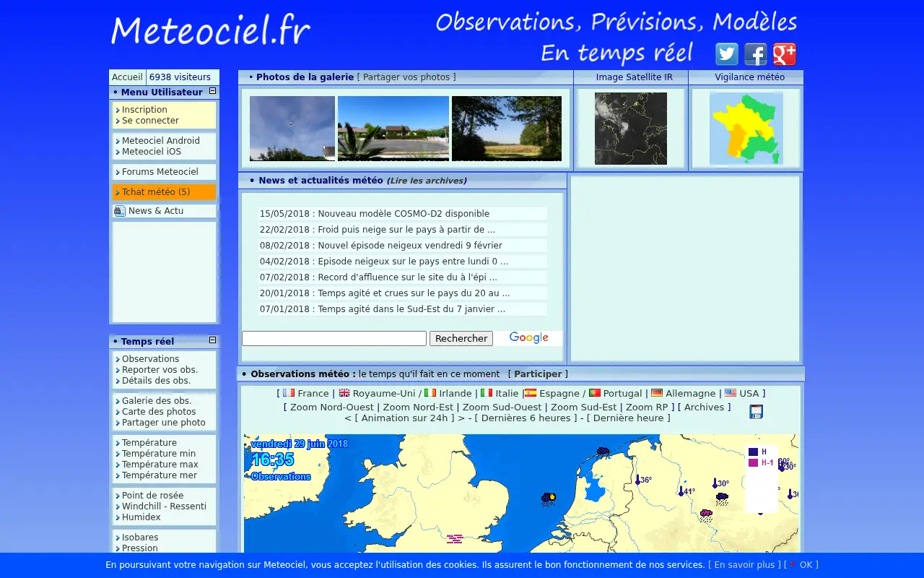Select the Allemagne flag icon
The width and height of the screenshot is (924, 578).
pyautogui.click(x=657, y=393)
